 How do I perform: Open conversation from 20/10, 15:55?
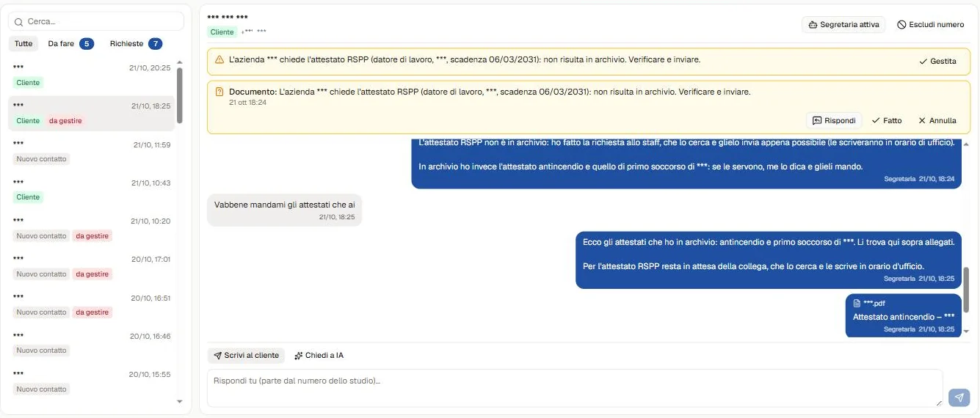pyautogui.click(x=92, y=381)
